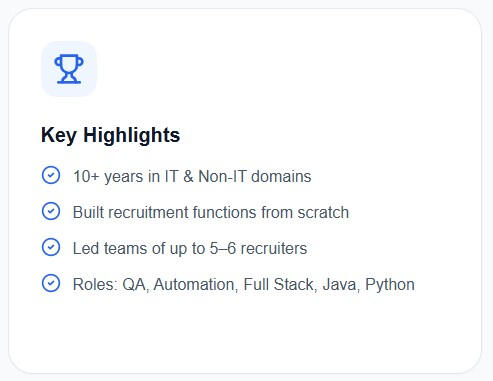The height and width of the screenshot is (381, 493).
Task: Click the word Roles label
Action: click(x=93, y=285)
